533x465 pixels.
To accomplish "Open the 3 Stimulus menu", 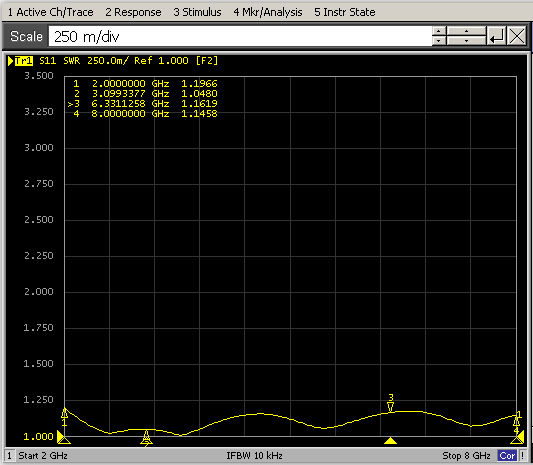I will pyautogui.click(x=197, y=12).
